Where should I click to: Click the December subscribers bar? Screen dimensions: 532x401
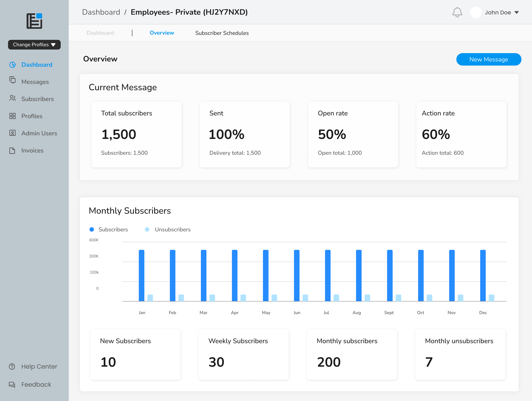point(483,276)
